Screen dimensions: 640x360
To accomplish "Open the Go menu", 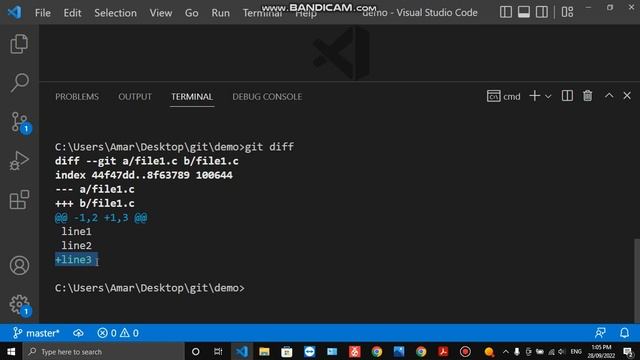I will [191, 13].
